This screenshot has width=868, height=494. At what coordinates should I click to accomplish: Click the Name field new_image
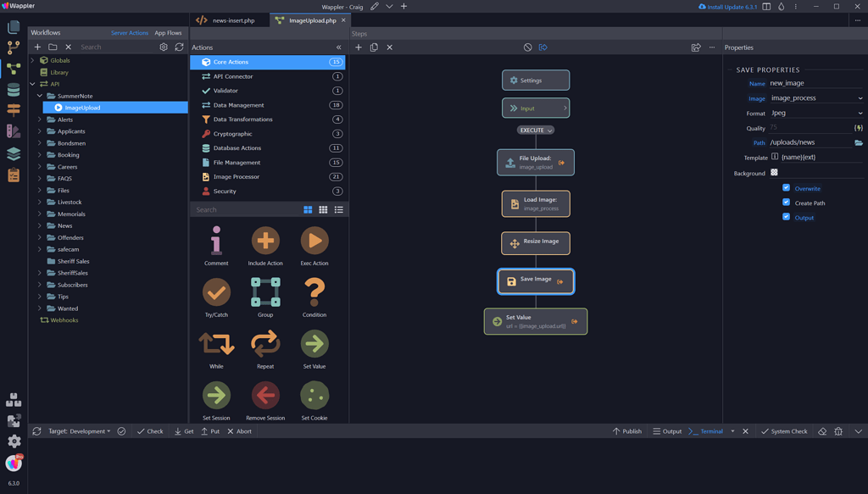[x=816, y=83]
